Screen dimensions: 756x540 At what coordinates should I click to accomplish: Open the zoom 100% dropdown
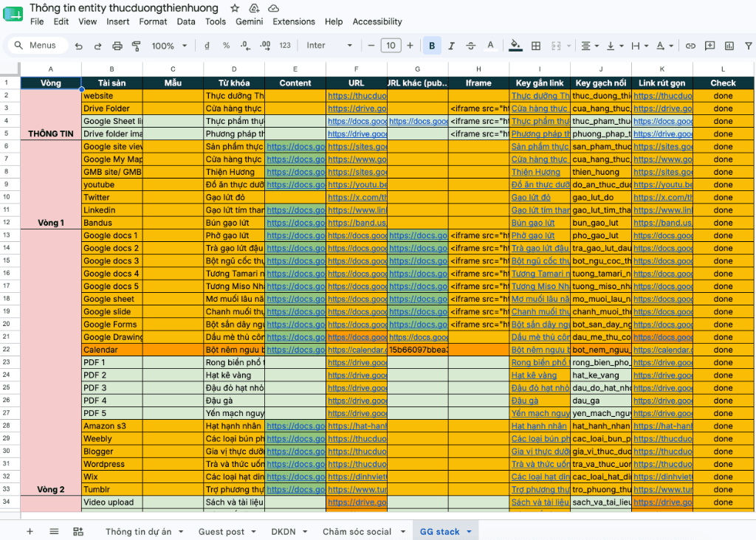coord(169,46)
